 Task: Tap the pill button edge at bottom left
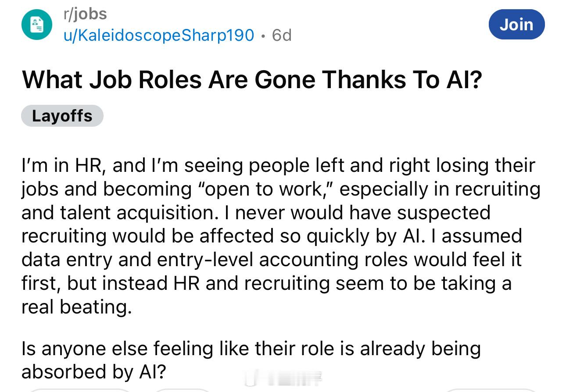(79, 389)
